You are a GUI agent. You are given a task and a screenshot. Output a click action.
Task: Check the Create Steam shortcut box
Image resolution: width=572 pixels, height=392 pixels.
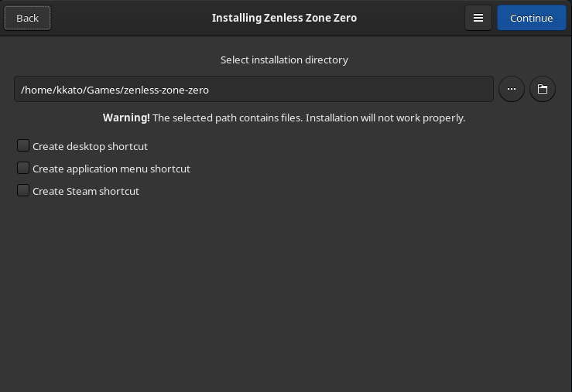[x=23, y=190]
